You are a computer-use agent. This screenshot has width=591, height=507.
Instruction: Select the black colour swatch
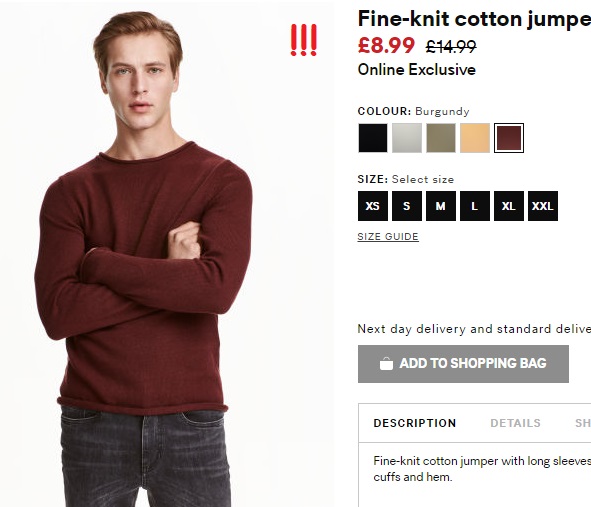pos(373,138)
